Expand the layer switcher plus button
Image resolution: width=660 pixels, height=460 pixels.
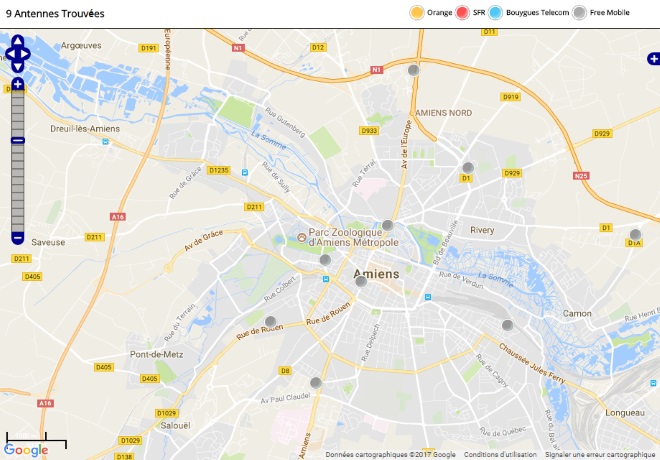pos(654,59)
